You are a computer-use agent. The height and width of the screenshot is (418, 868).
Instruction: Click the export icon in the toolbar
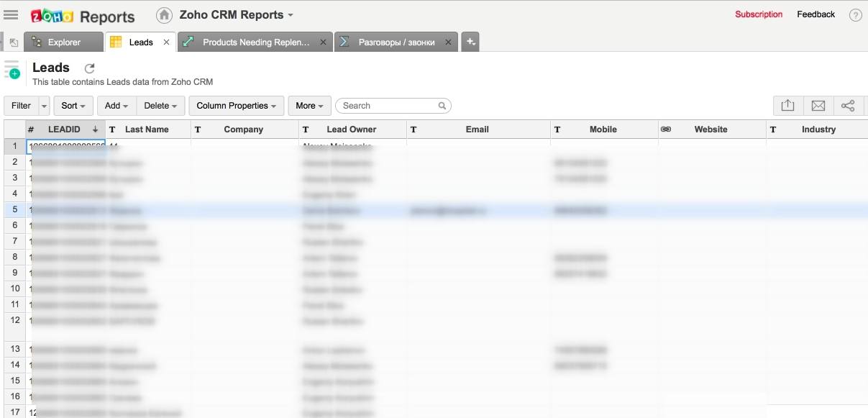pos(787,106)
